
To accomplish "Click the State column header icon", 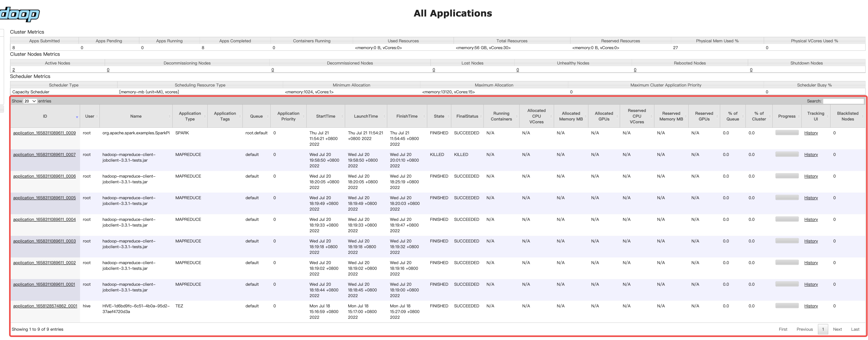I will [x=448, y=116].
